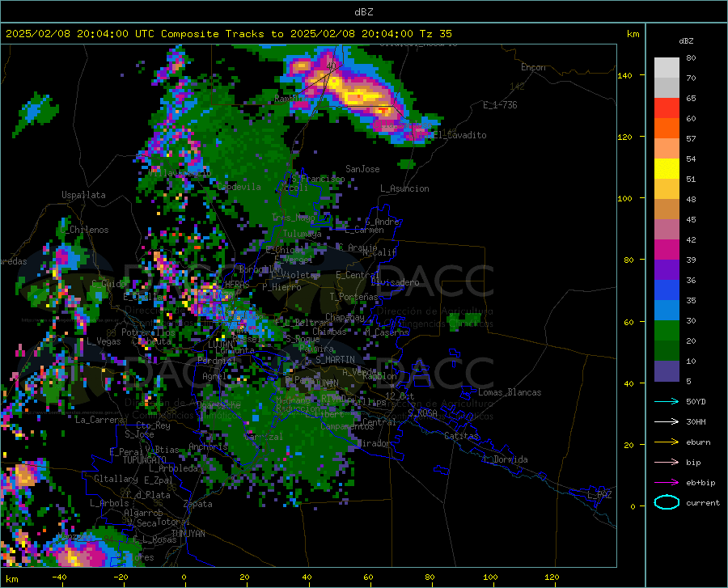Click the El_Cavadito map label
This screenshot has height=588, width=728.
tap(459, 135)
